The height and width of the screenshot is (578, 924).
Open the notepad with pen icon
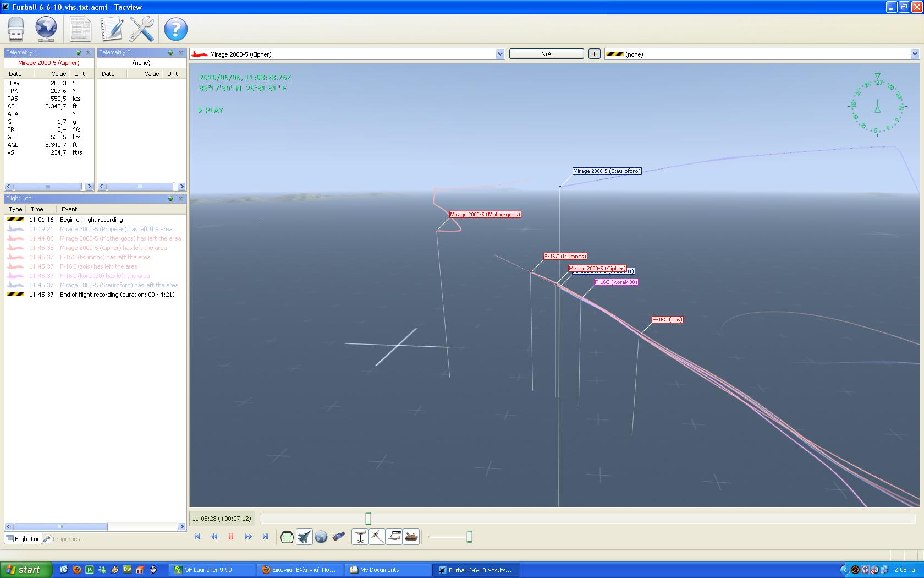(112, 29)
